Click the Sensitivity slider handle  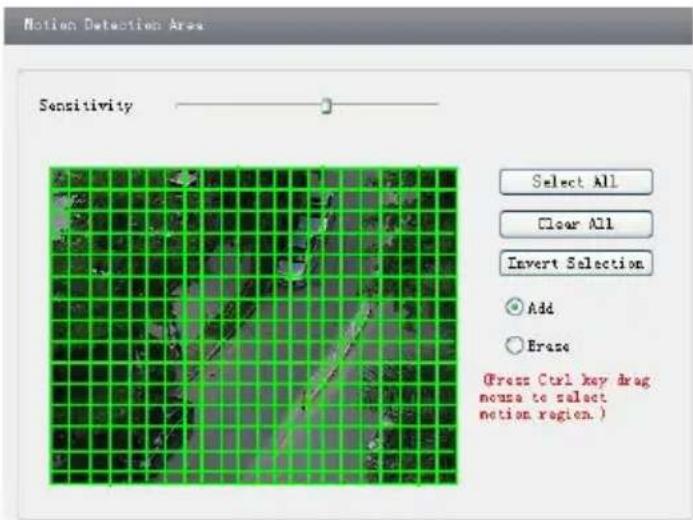point(327,106)
